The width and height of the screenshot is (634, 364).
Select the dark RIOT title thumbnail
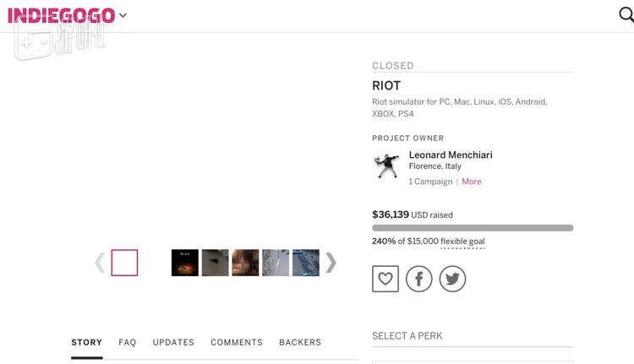[185, 263]
